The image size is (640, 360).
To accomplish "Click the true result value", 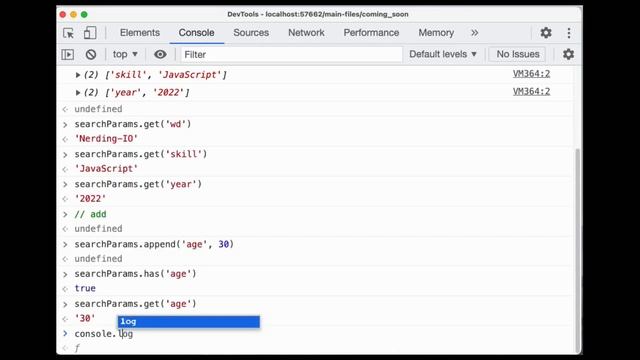I will coord(85,288).
